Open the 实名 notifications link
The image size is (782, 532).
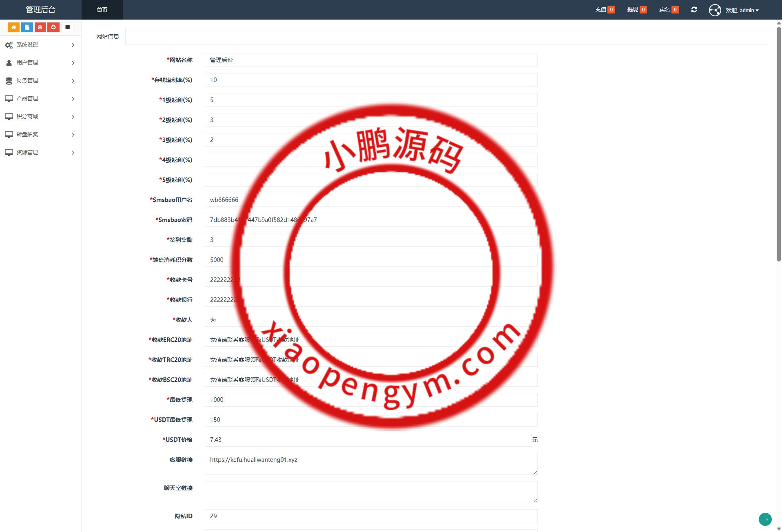pyautogui.click(x=669, y=10)
